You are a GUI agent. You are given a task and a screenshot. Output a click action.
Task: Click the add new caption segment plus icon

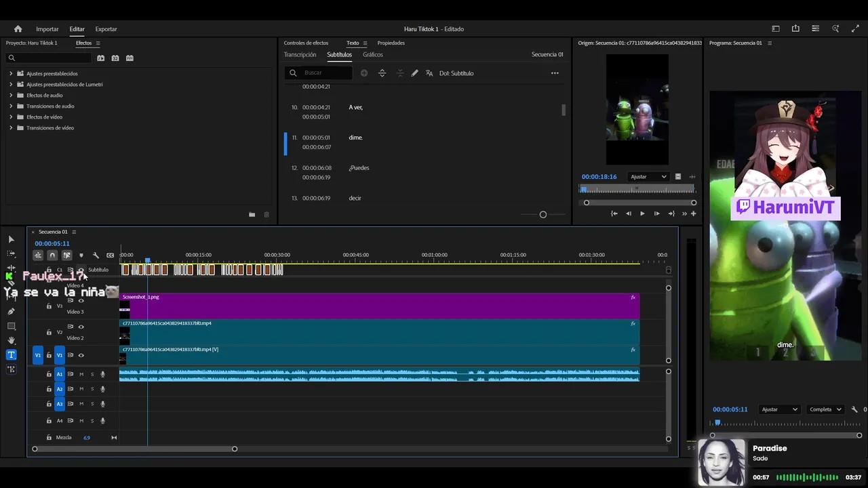[364, 73]
